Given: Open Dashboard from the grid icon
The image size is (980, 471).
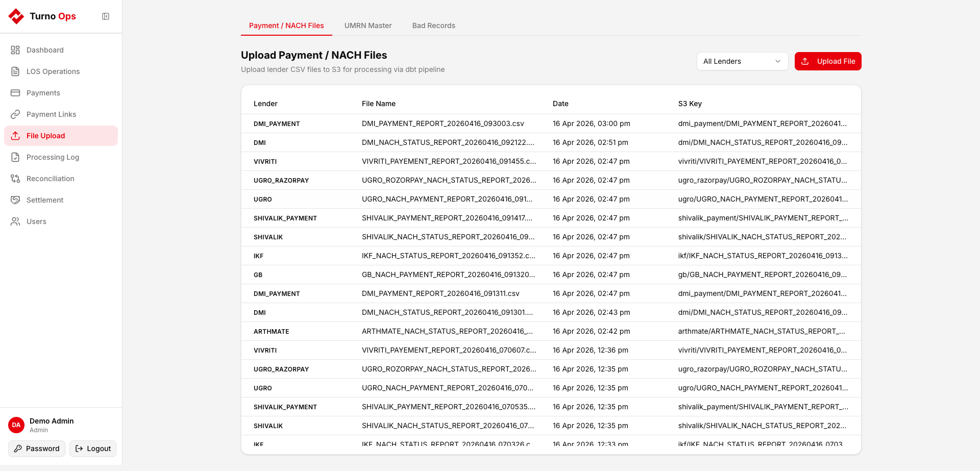Looking at the screenshot, I should pos(15,50).
